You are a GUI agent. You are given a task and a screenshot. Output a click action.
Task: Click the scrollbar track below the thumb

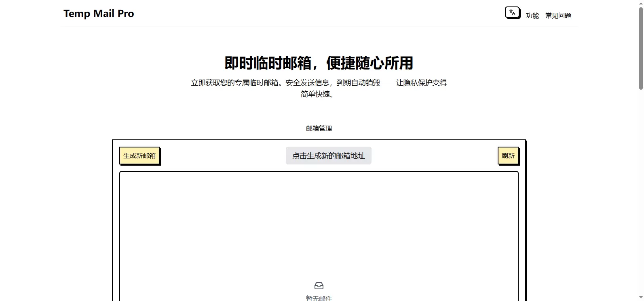pos(640,194)
